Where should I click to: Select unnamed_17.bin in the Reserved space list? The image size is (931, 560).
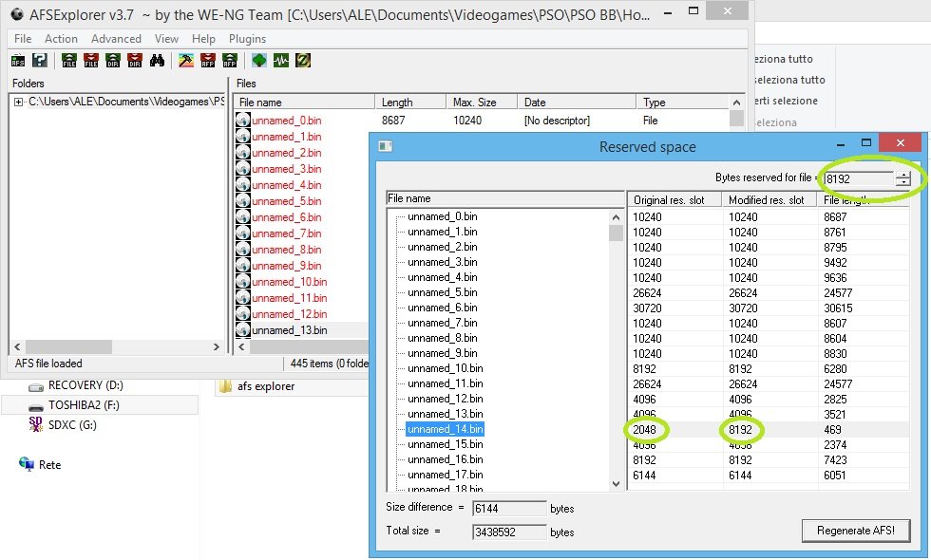(446, 475)
